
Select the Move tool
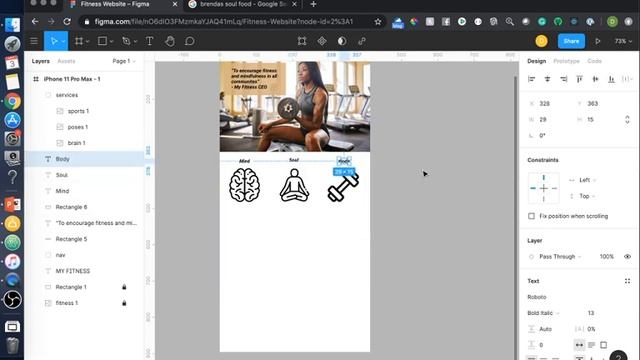click(53, 41)
